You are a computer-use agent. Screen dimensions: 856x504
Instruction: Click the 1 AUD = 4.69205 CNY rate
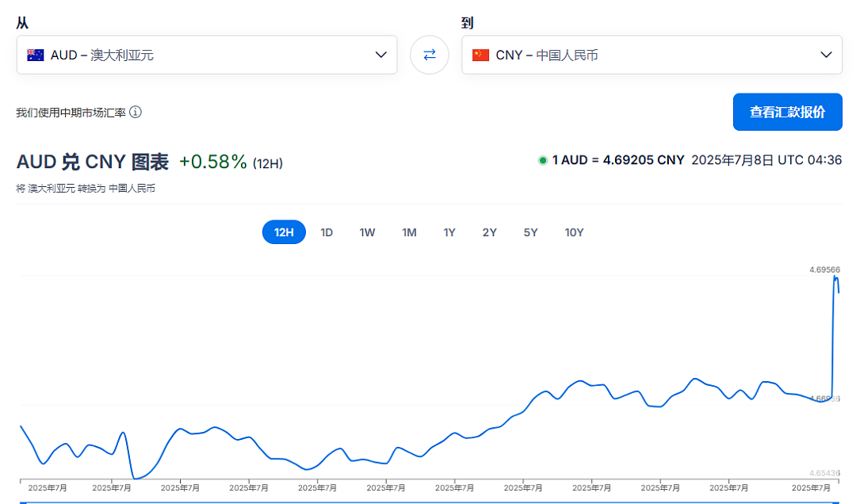point(618,160)
